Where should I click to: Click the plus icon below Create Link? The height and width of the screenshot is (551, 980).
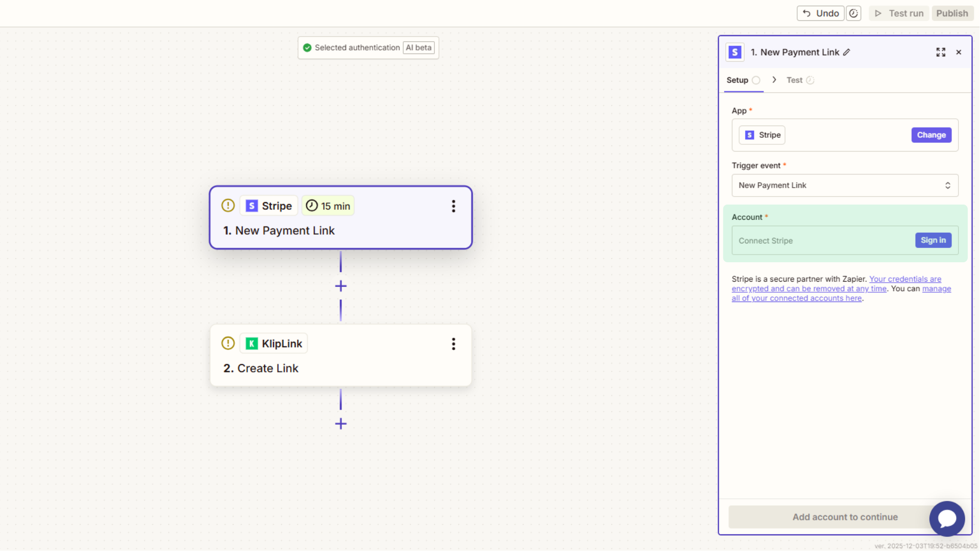pyautogui.click(x=340, y=423)
